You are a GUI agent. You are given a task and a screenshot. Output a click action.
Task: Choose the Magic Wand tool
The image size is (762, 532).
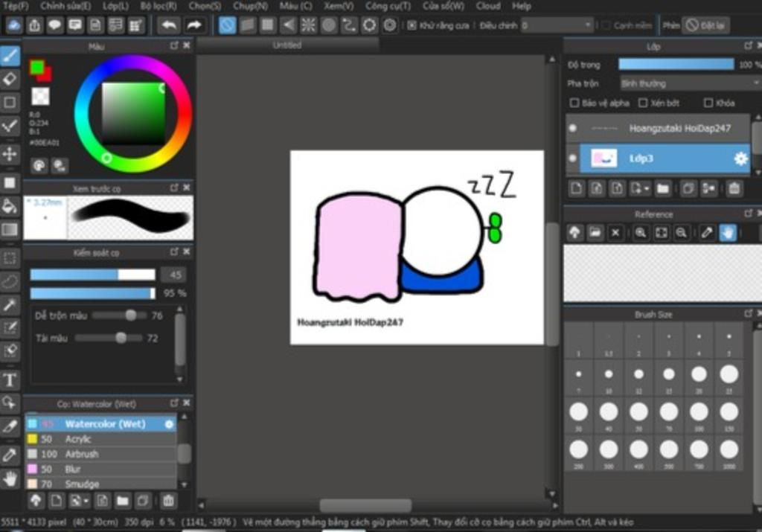(10, 304)
